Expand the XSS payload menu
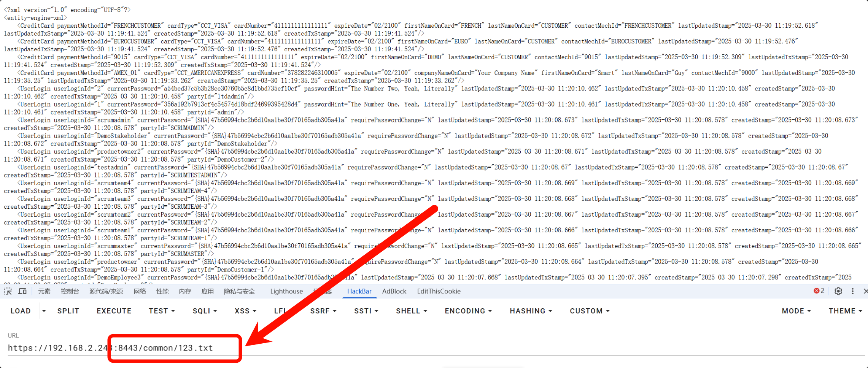Screen dimensions: 868x368 pos(245,311)
